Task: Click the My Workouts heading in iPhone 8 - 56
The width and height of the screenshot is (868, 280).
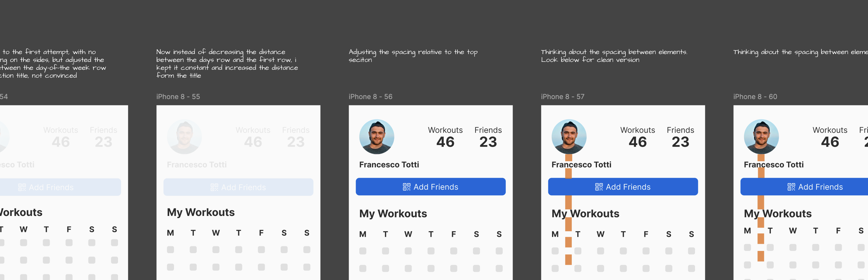Action: click(x=393, y=213)
